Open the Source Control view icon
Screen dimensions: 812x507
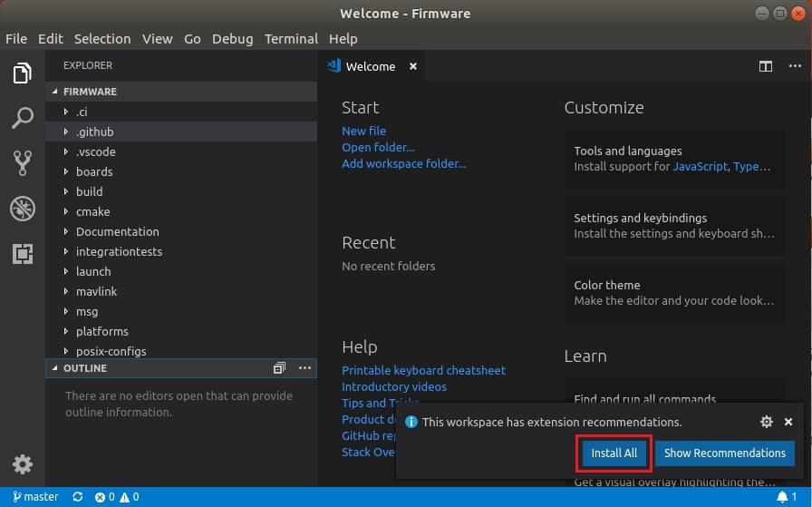(x=23, y=163)
